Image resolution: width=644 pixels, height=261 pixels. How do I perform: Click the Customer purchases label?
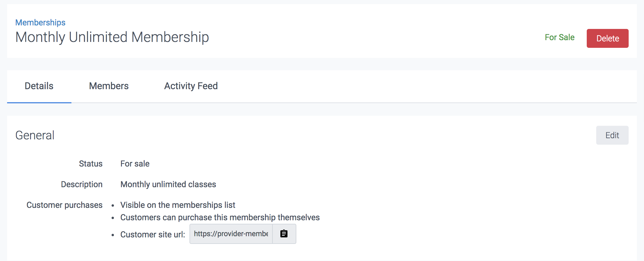coord(64,205)
